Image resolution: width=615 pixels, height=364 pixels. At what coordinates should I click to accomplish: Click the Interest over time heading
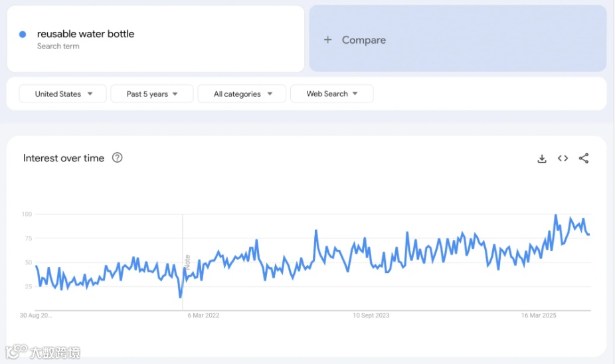pos(64,158)
